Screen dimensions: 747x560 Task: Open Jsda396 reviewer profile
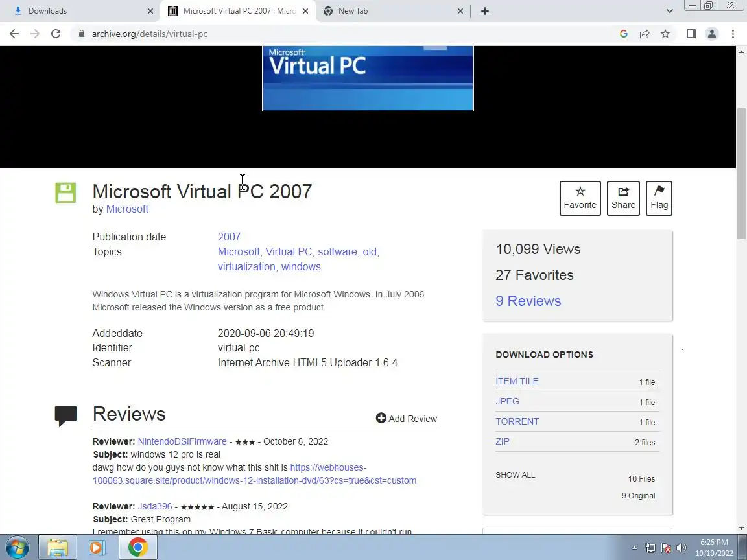(x=155, y=506)
